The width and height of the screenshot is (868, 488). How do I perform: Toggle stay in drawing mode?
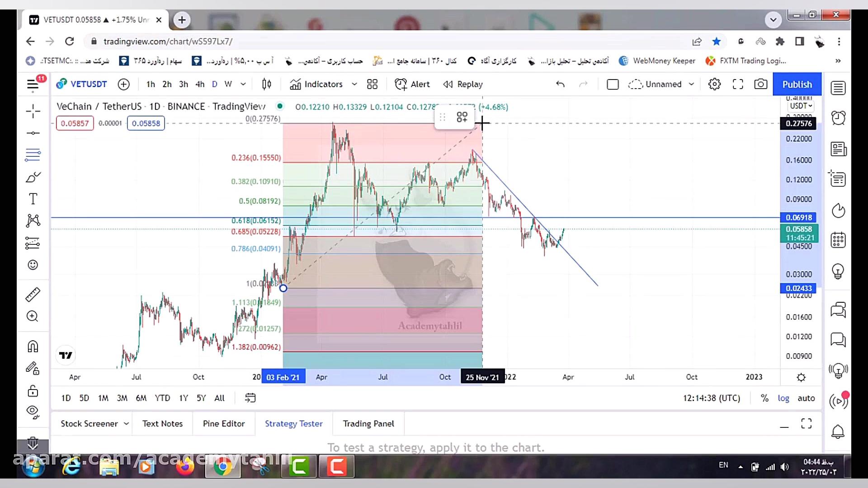click(33, 369)
